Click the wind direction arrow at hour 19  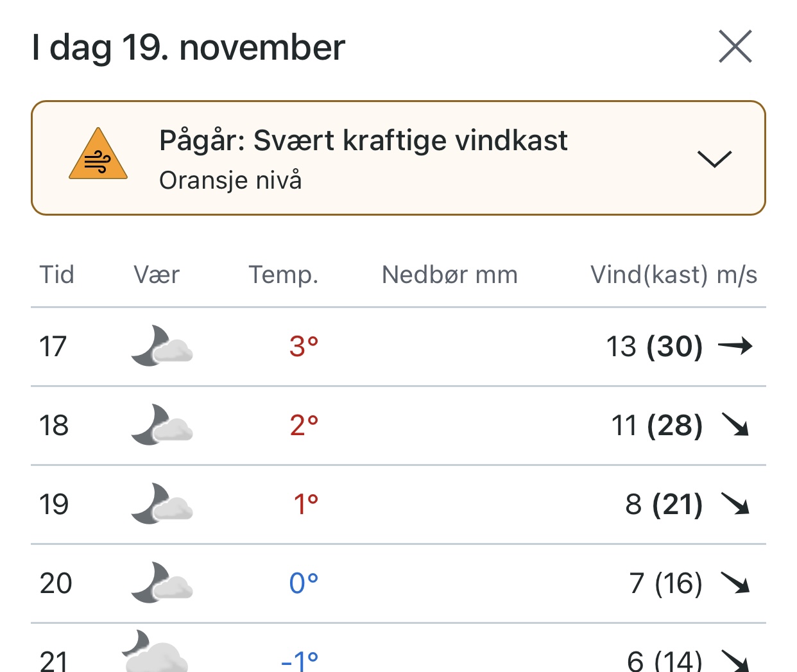(x=735, y=504)
